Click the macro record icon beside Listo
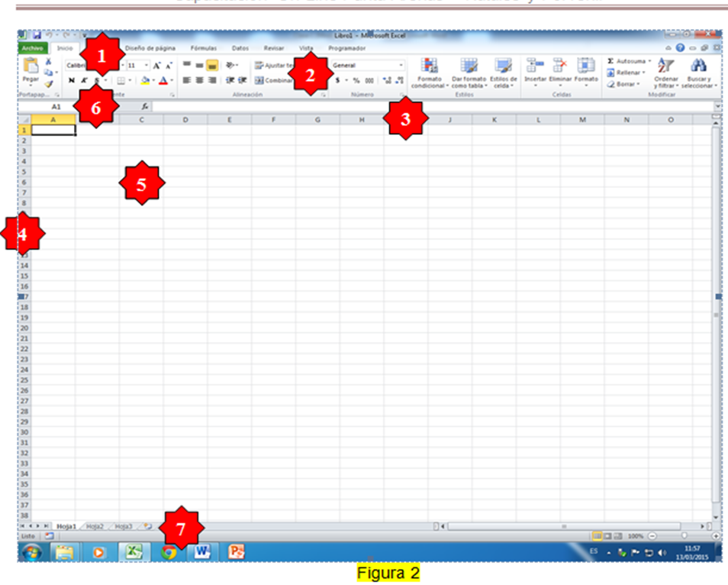Image resolution: width=728 pixels, height=585 pixels. coord(49,536)
